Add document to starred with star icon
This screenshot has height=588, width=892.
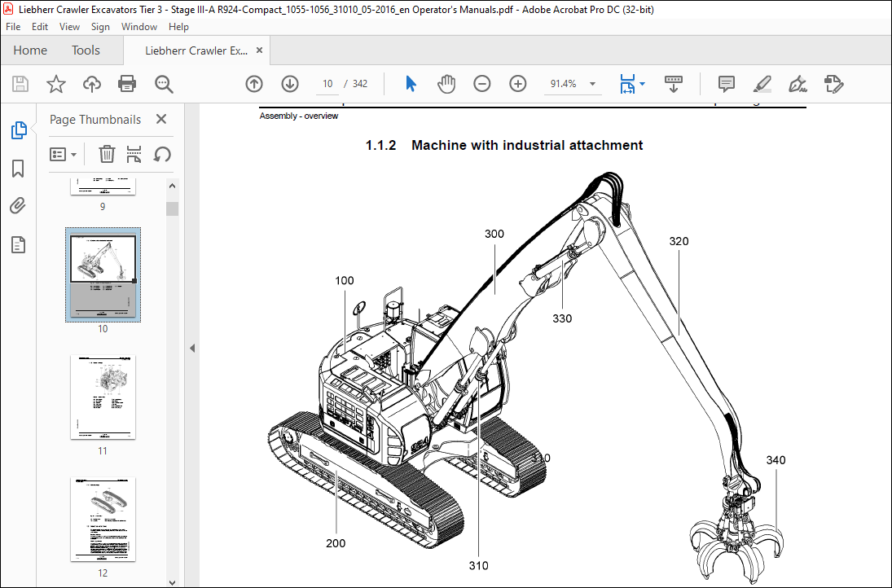tap(55, 84)
